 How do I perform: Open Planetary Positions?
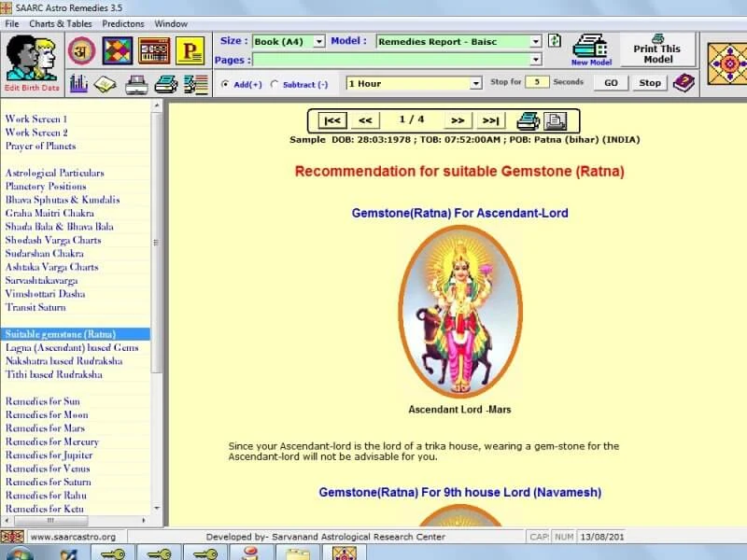point(46,186)
